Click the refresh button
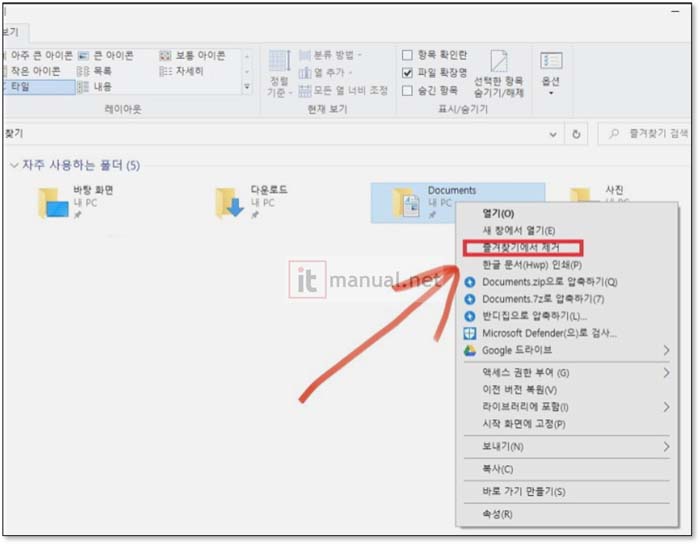 tap(576, 134)
